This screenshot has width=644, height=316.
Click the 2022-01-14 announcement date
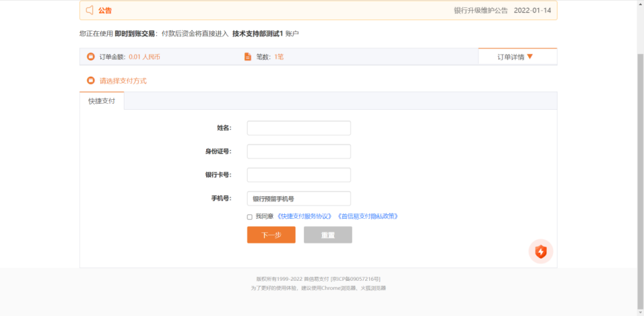532,11
